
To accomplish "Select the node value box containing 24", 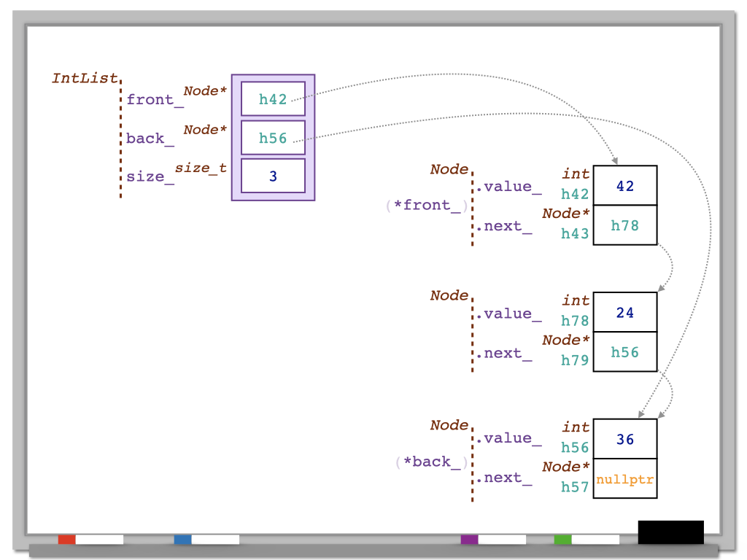I will [625, 313].
